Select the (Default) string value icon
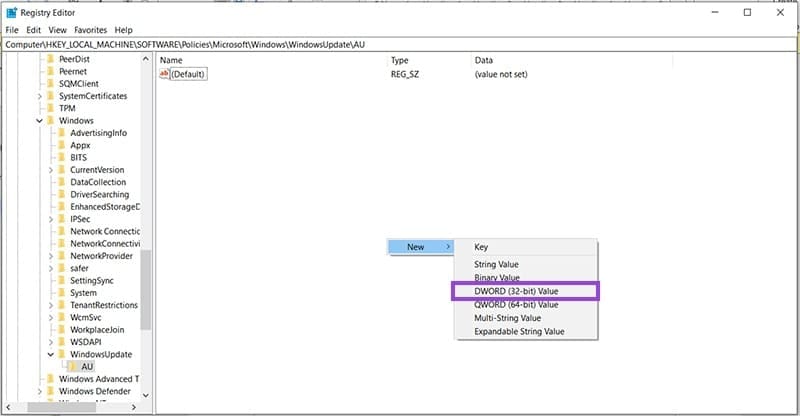This screenshot has width=800, height=416. tap(165, 75)
